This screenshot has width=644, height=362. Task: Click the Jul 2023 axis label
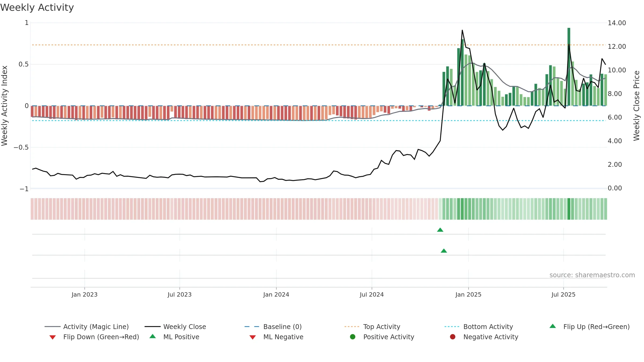(180, 295)
